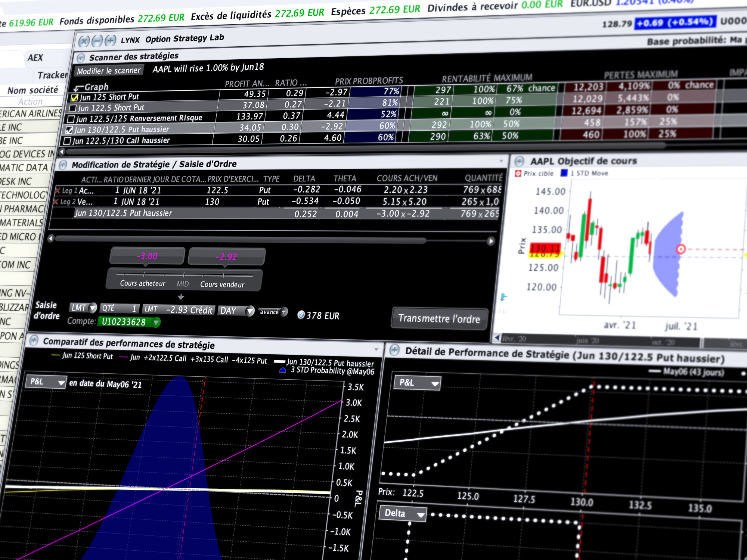Click the Transmettre l'ordre button
This screenshot has width=747, height=560.
pos(439,319)
